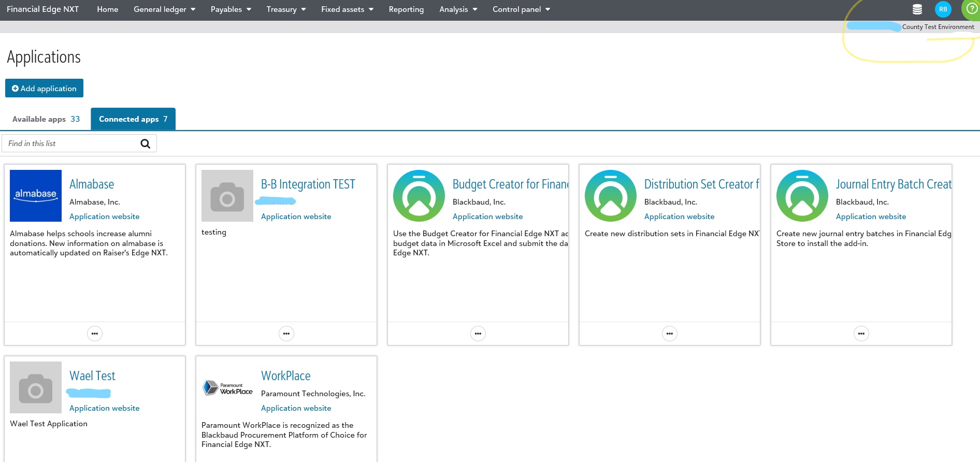The width and height of the screenshot is (980, 462).
Task: Expand the Treasury dropdown menu
Action: pyautogui.click(x=286, y=9)
